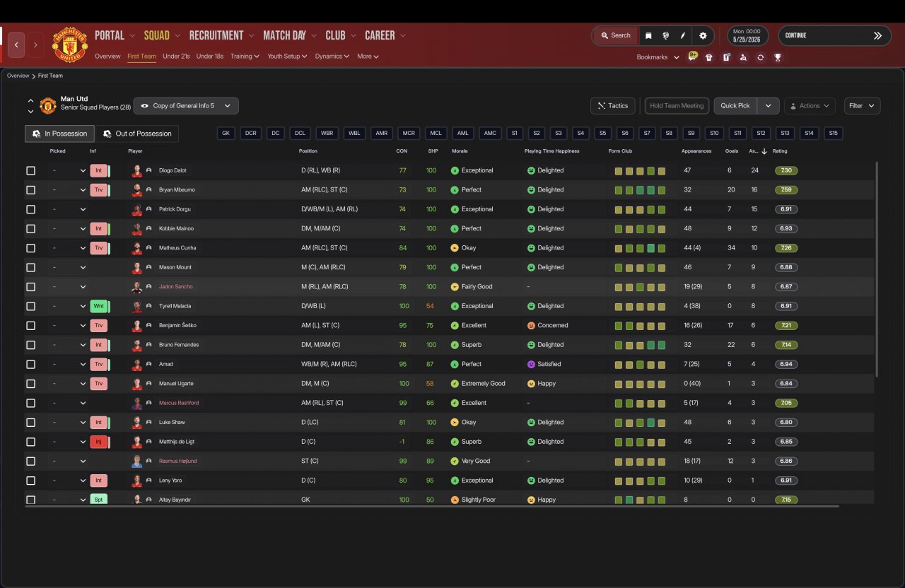The image size is (905, 588).
Task: Open settings gear icon
Action: tap(703, 35)
